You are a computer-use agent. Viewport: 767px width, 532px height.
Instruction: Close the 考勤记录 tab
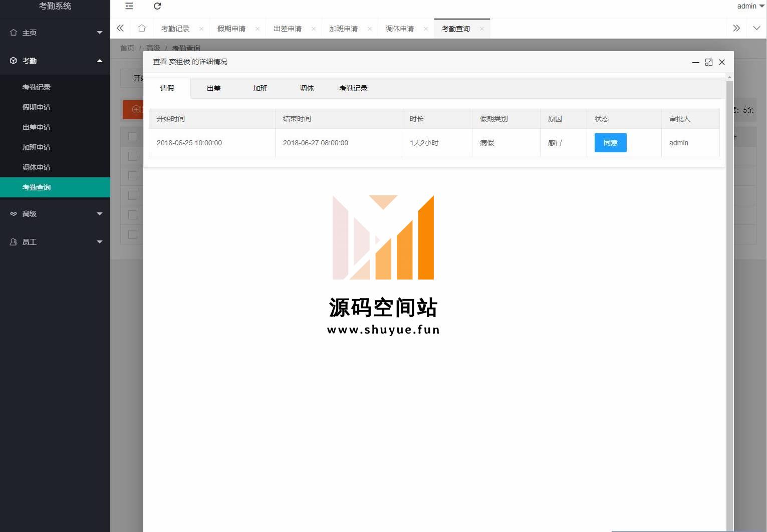click(x=201, y=29)
